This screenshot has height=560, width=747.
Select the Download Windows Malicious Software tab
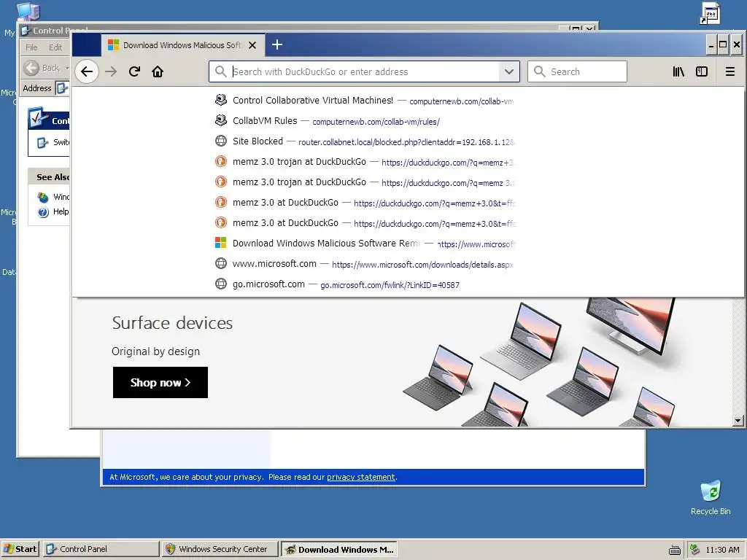point(182,45)
